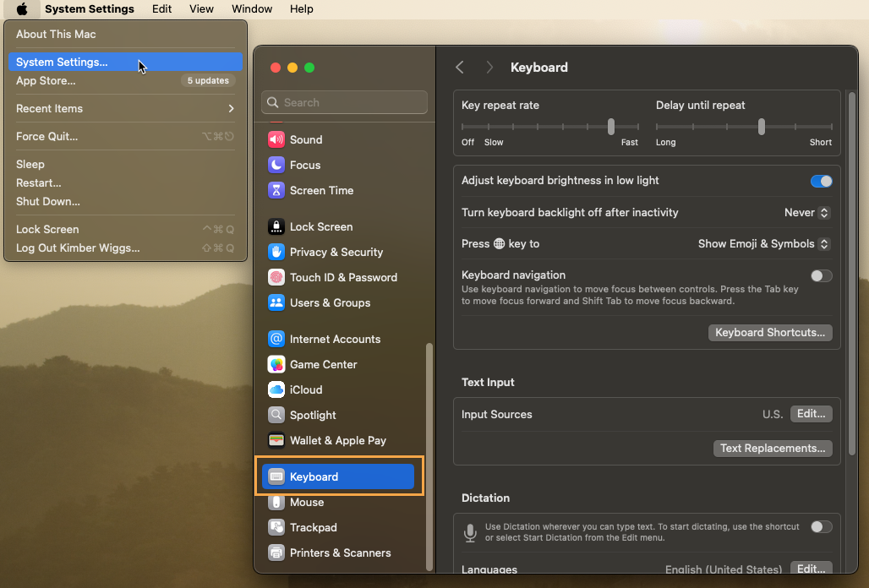The image size is (869, 588).
Task: Expand the Recent Items submenu arrow
Action: coord(231,108)
